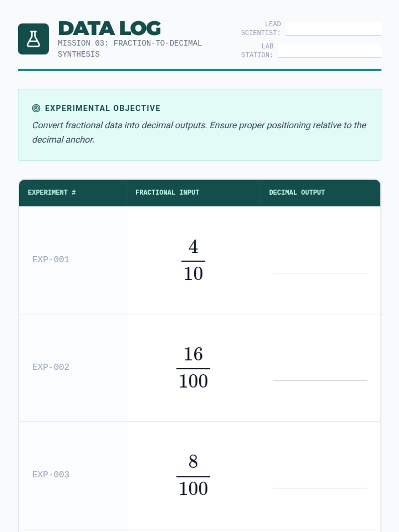399x532 pixels.
Task: Select the 16/100 fraction
Action: coord(193,368)
